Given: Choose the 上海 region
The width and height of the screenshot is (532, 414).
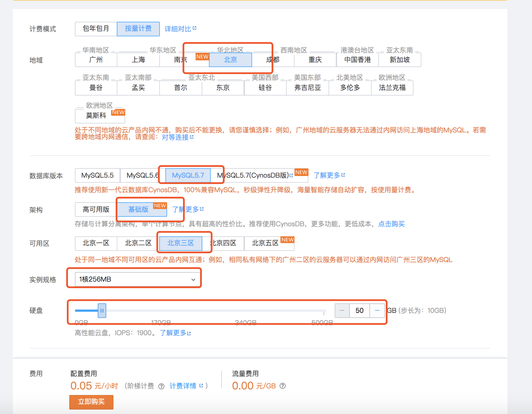Looking at the screenshot, I should tap(138, 60).
